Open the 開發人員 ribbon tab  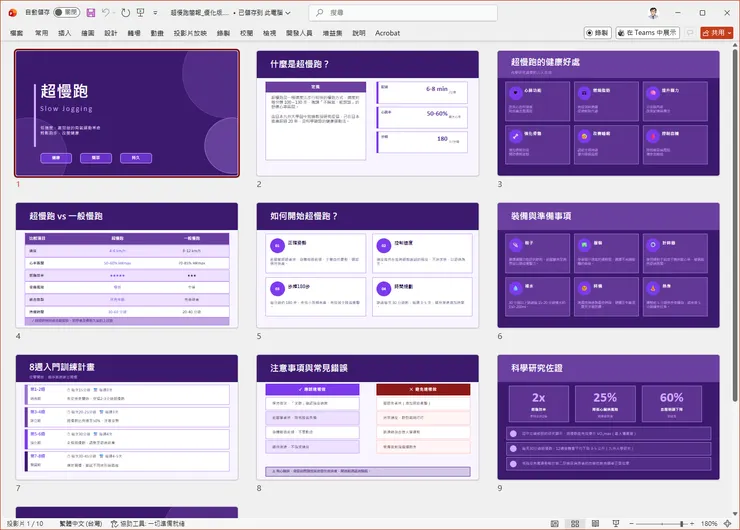pos(299,33)
